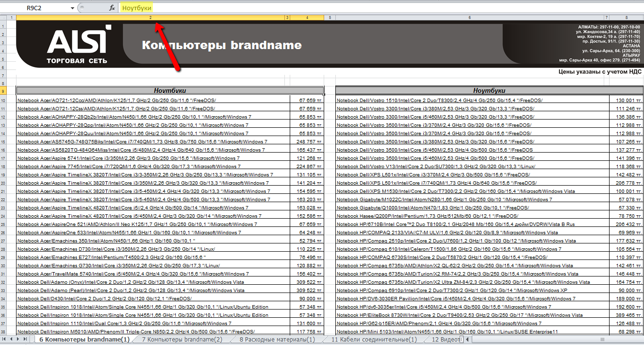Screen dimensions: 644x345
Task: Open the 11 Кабели соединительные(1) sheet
Action: click(x=373, y=340)
